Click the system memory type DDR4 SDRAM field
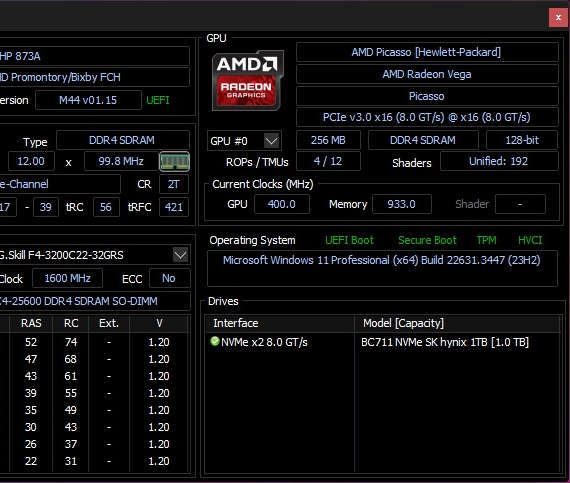This screenshot has height=483, width=570. [x=123, y=140]
